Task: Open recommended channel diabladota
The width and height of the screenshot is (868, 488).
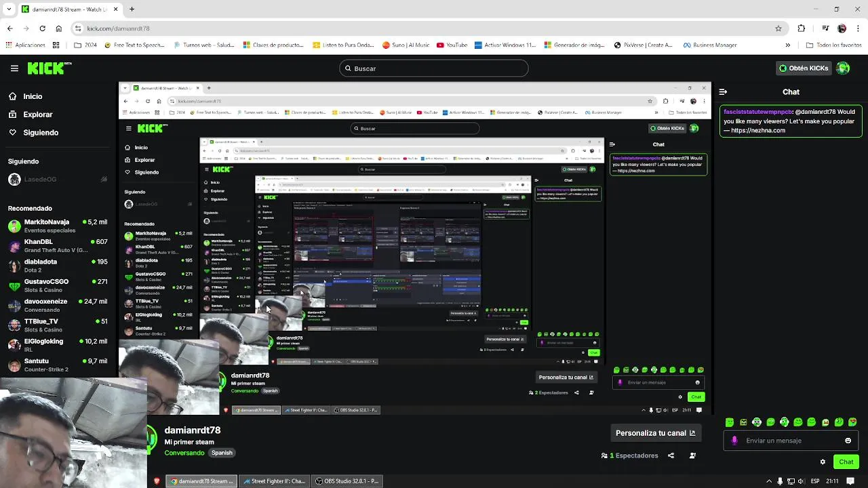Action: click(x=58, y=265)
